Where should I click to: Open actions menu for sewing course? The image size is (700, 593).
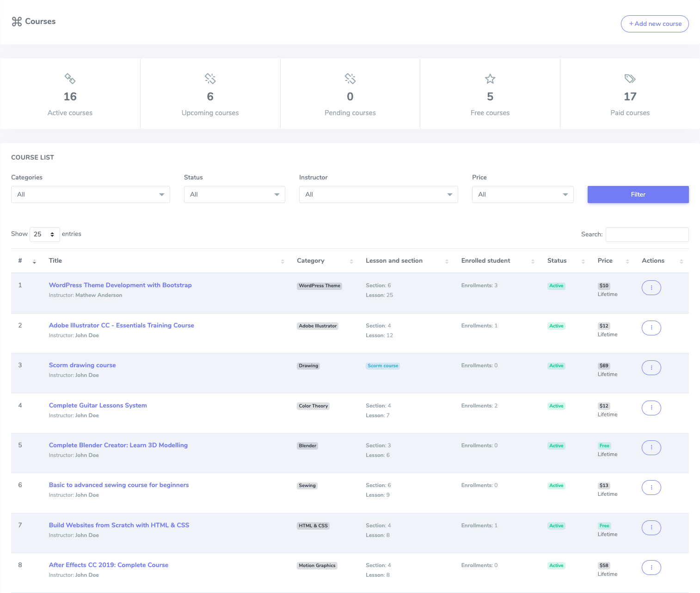651,488
